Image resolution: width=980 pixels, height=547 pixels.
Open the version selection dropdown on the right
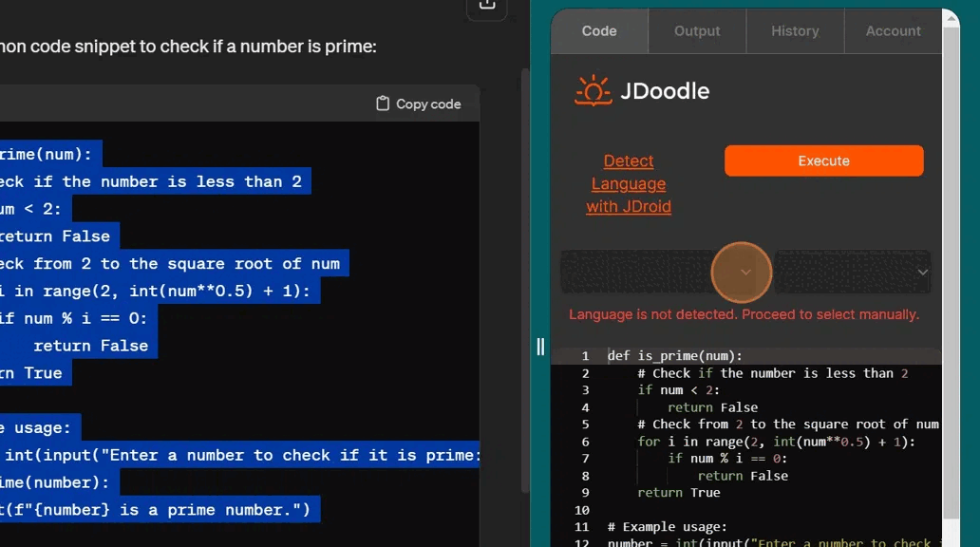point(852,273)
